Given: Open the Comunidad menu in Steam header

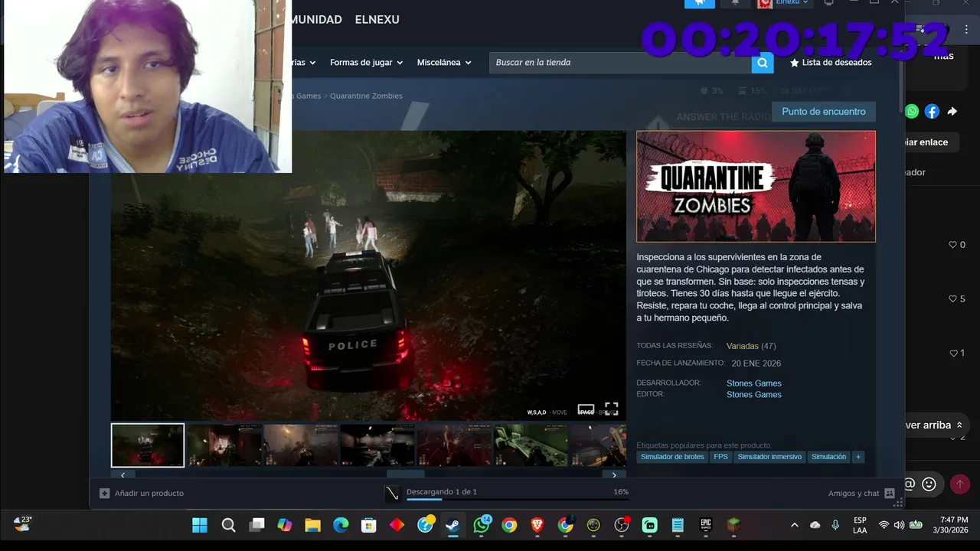Looking at the screenshot, I should click(316, 20).
